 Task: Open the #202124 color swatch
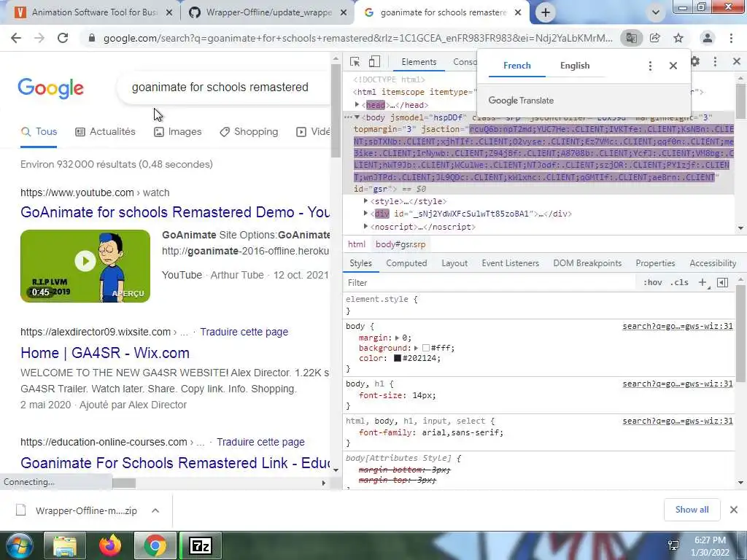pos(398,358)
